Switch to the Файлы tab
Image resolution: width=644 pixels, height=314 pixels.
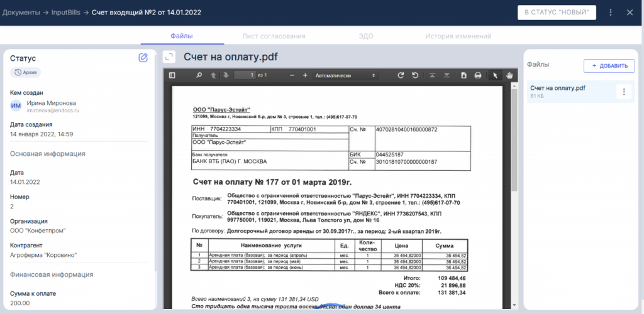[x=182, y=36]
